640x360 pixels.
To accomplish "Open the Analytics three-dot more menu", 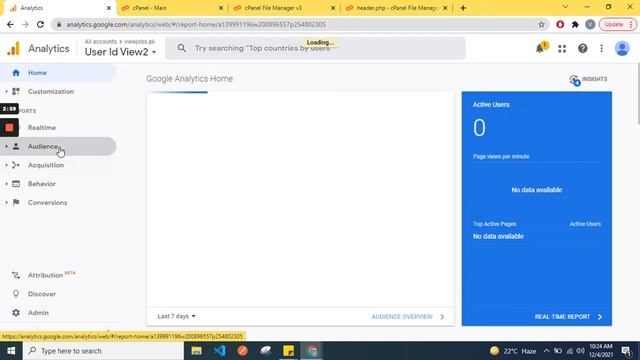I will pyautogui.click(x=601, y=49).
